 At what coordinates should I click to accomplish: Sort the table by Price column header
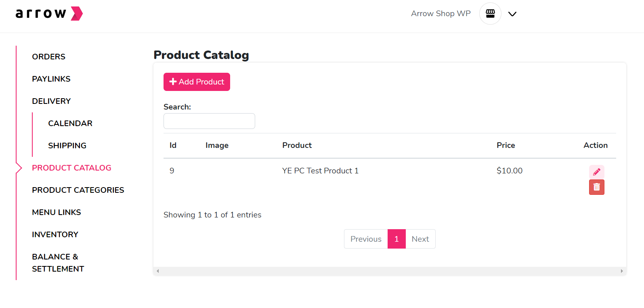(x=506, y=145)
